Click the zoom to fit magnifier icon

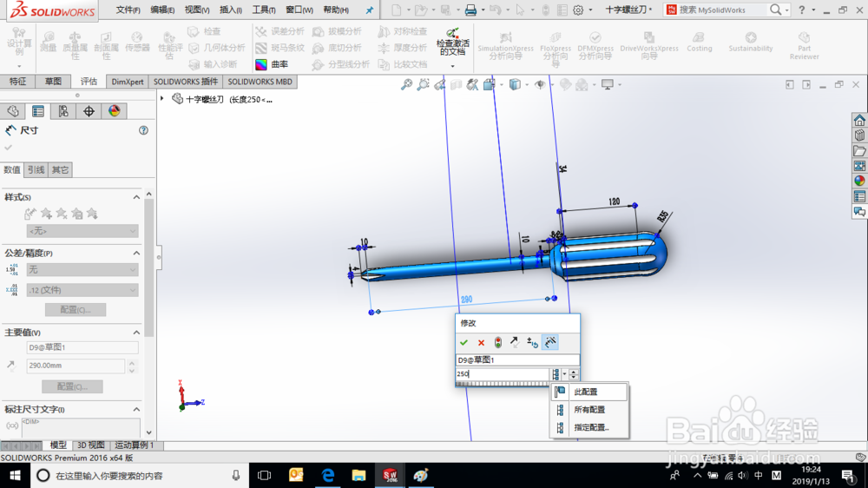click(x=407, y=85)
